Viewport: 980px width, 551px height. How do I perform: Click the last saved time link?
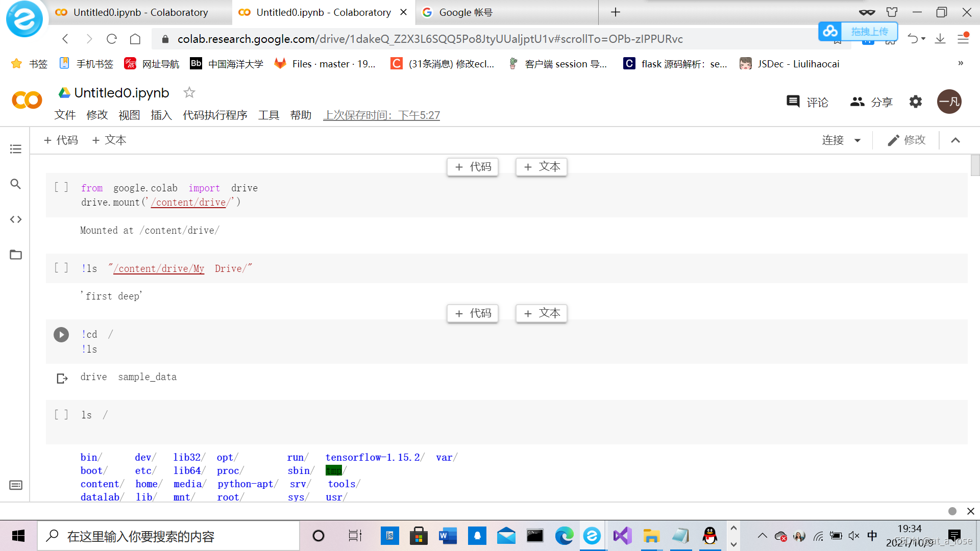click(x=381, y=115)
